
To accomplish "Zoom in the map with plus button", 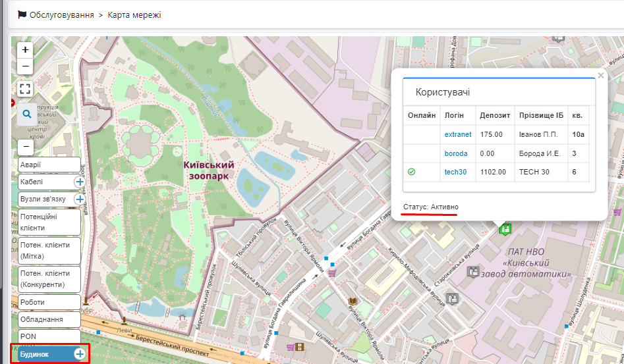I will click(x=25, y=49).
